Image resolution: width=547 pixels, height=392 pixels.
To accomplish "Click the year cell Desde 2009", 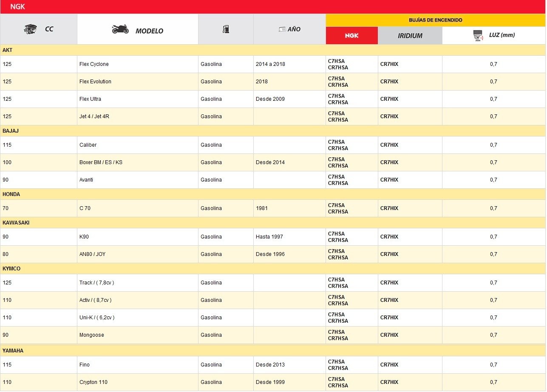I will click(x=290, y=99).
